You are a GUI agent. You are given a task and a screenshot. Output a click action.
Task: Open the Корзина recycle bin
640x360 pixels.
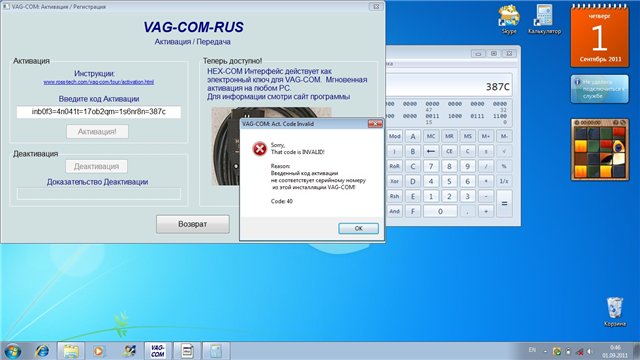point(615,312)
